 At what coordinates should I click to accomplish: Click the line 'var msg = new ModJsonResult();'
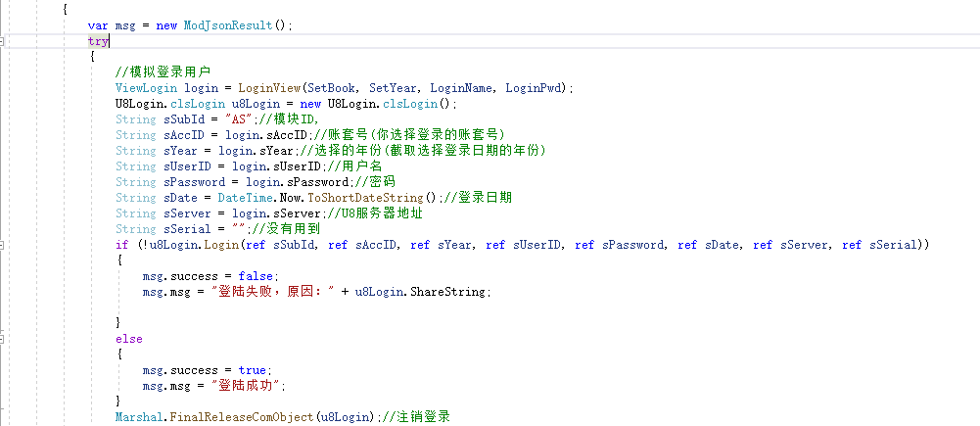pos(190,25)
